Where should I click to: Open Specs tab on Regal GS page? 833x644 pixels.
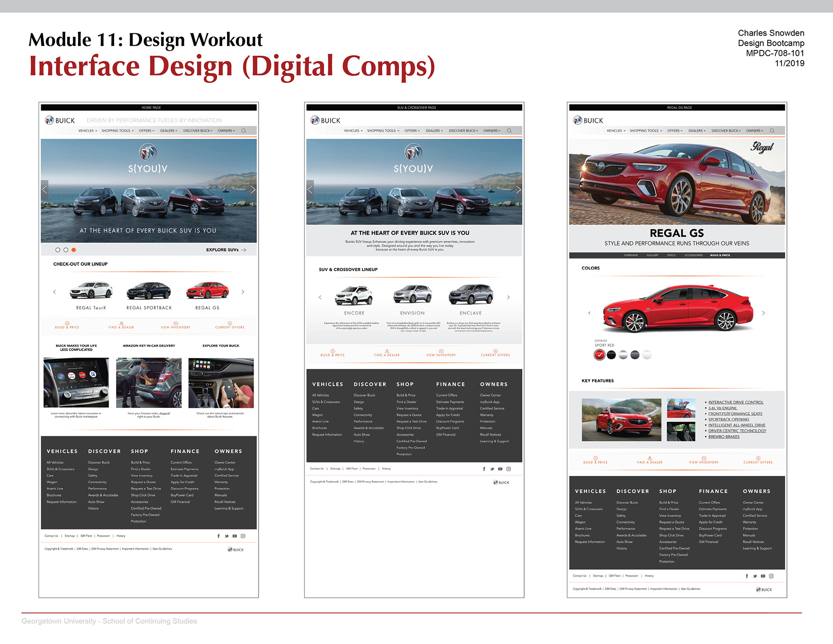click(x=671, y=255)
